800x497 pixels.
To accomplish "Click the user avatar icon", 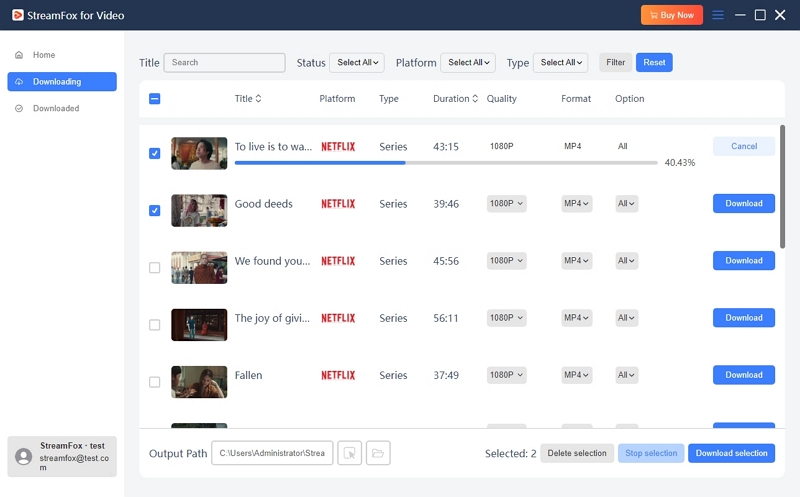I will tap(23, 456).
